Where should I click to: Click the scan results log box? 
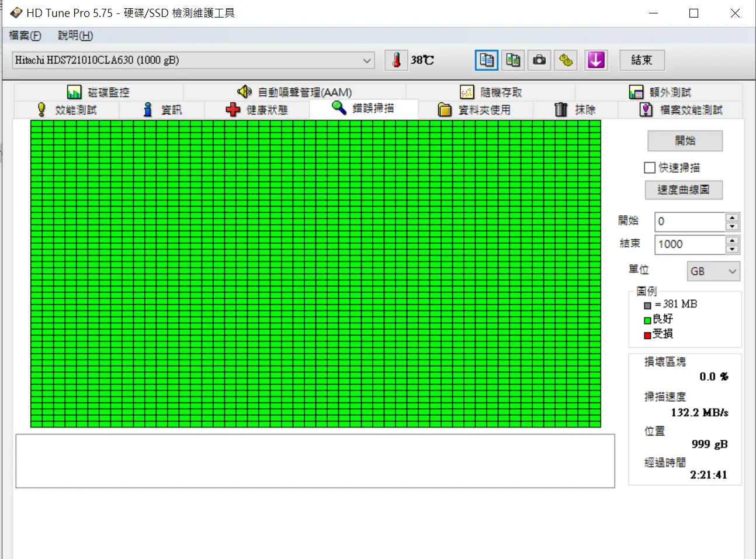pyautogui.click(x=315, y=461)
